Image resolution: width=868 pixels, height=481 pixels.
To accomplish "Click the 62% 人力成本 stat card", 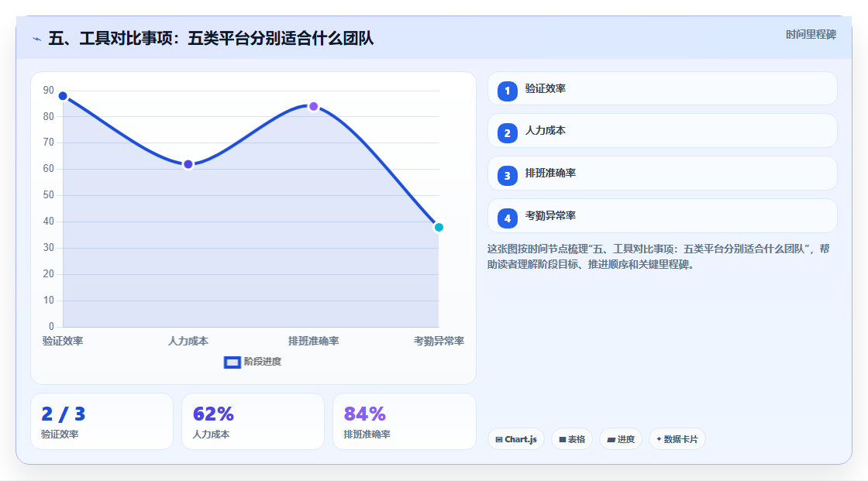I will tap(253, 421).
